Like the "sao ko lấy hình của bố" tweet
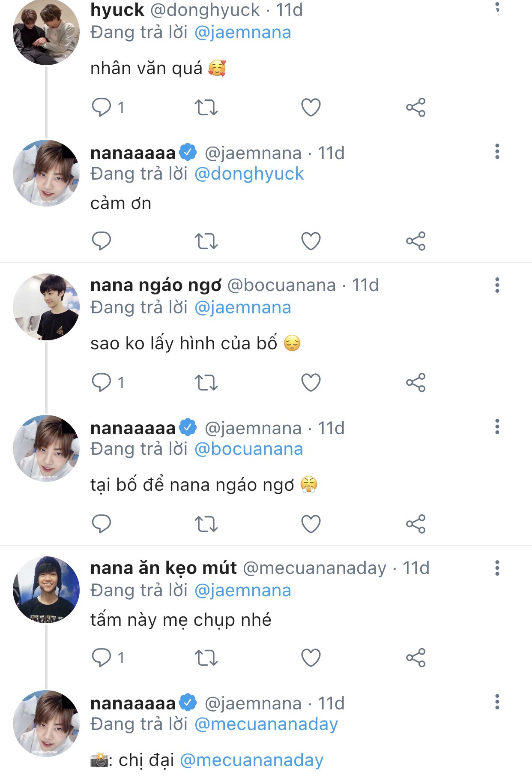The height and width of the screenshot is (778, 532). tap(311, 382)
